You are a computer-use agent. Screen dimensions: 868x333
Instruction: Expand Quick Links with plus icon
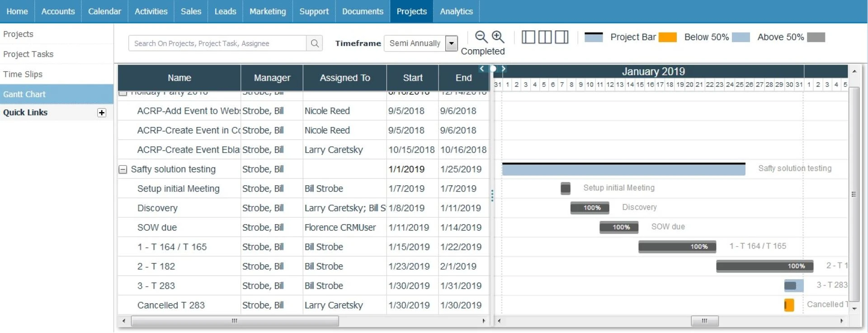point(102,113)
